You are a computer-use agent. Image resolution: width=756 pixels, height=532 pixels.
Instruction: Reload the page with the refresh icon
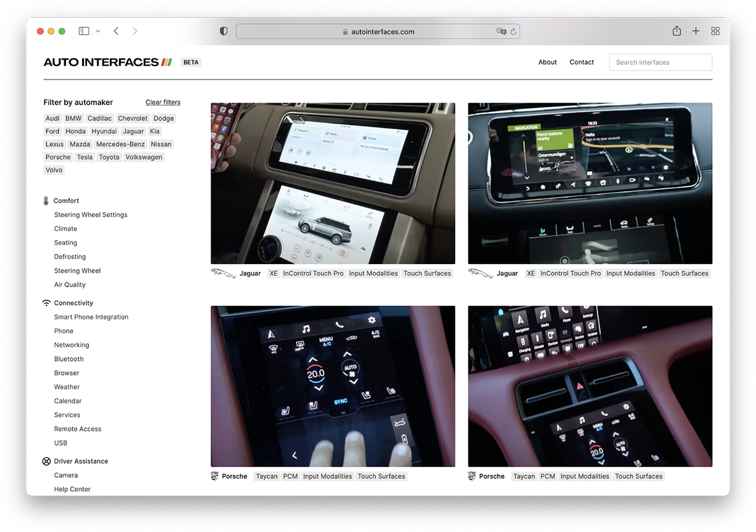(514, 31)
